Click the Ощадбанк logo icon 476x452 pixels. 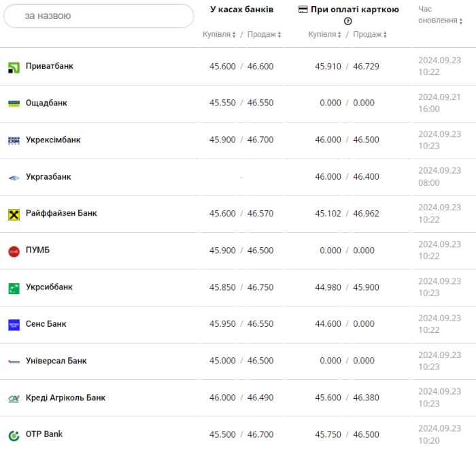coord(14,103)
